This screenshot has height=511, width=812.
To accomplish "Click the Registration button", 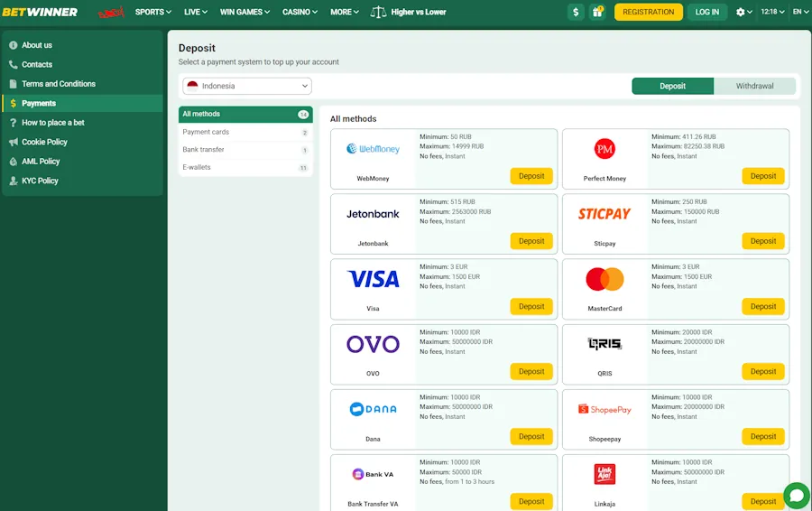I will point(648,12).
